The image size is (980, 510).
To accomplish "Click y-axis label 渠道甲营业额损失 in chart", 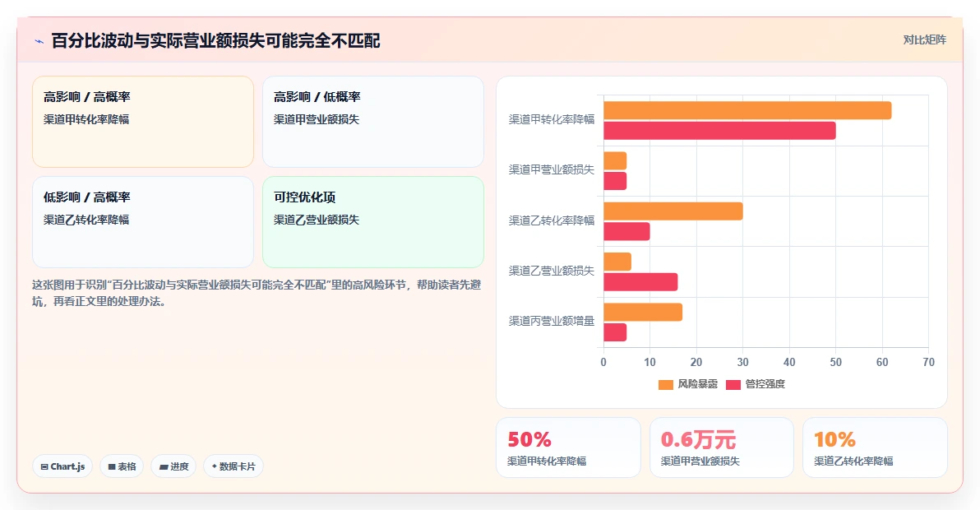I will pyautogui.click(x=551, y=170).
